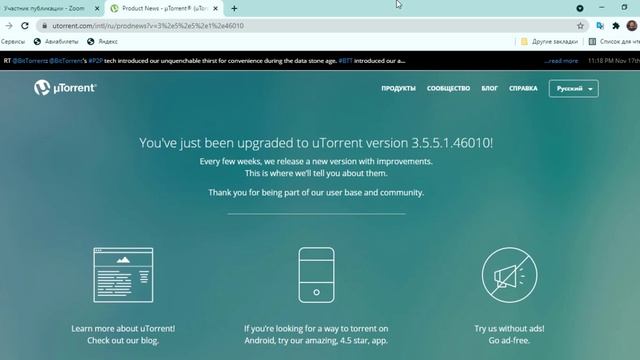The height and width of the screenshot is (360, 640).
Task: Open the СООБЩЕСТВО menu
Action: click(448, 88)
